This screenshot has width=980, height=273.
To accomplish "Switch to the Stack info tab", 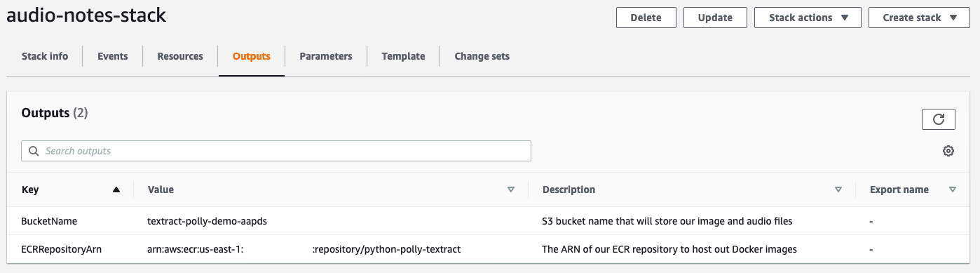I will 45,56.
